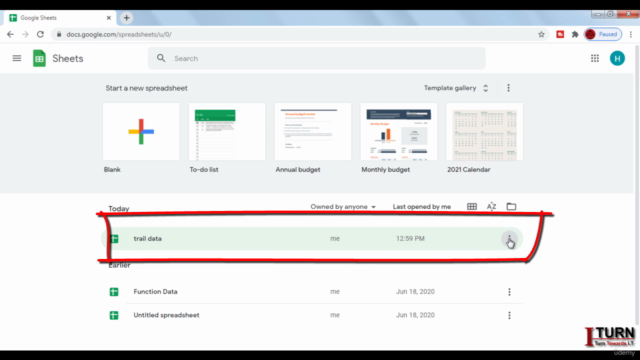Click the Function Data sheet icon
This screenshot has width=640, height=360.
pos(114,292)
